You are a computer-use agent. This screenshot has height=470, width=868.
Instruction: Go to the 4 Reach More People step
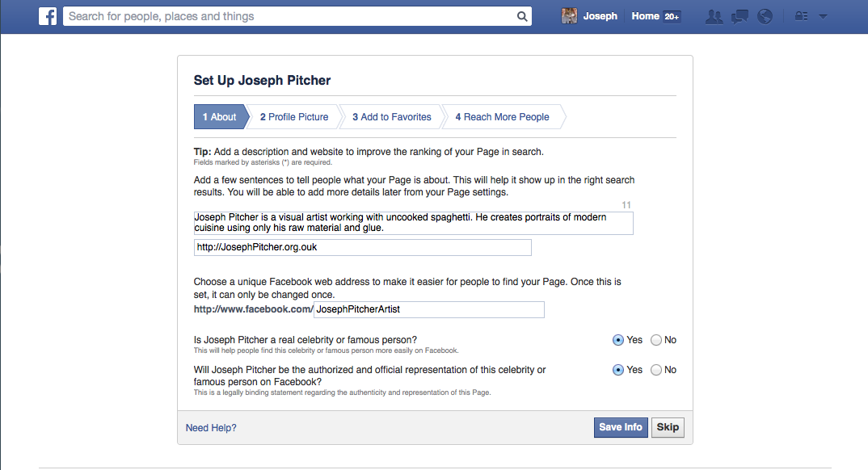point(502,116)
